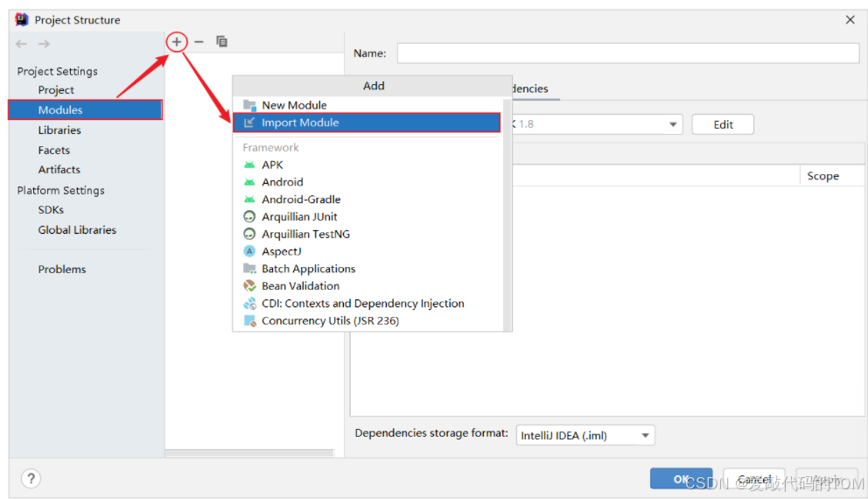This screenshot has height=499, width=868.
Task: Choose New Module from Add menu
Action: [x=367, y=105]
